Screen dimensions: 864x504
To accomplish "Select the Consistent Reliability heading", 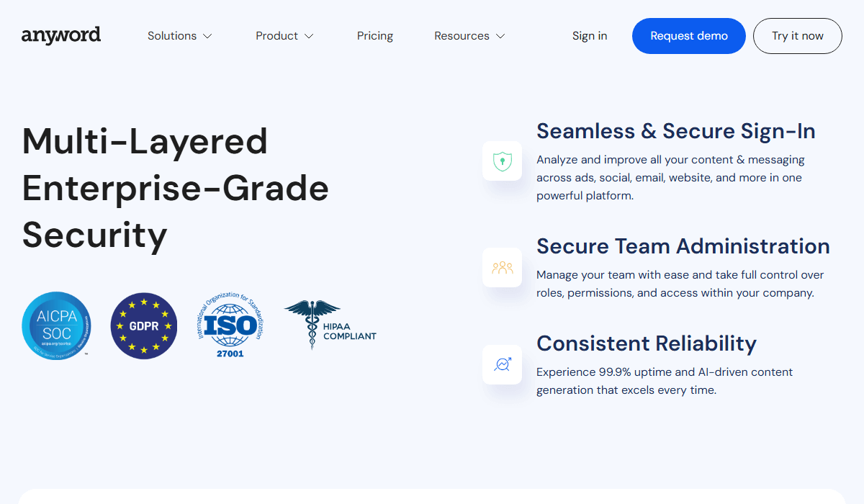I will pyautogui.click(x=646, y=343).
